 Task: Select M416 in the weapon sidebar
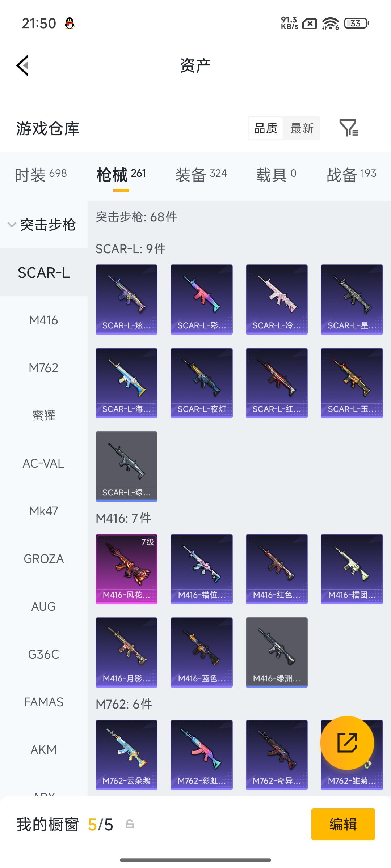[44, 320]
